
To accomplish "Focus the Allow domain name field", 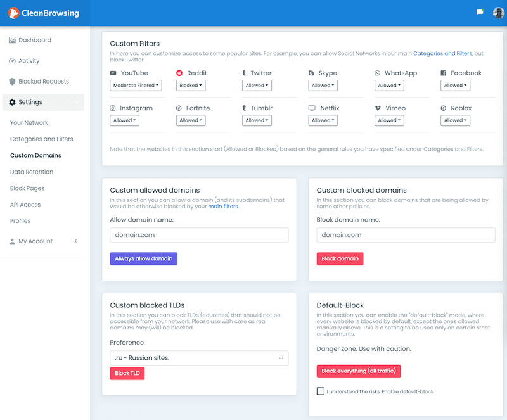I will [199, 235].
